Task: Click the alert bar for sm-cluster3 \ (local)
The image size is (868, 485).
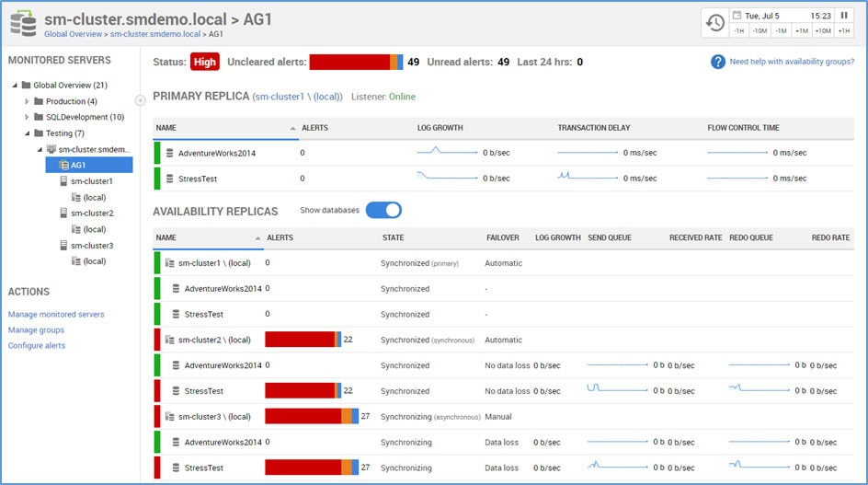Action: (x=312, y=416)
